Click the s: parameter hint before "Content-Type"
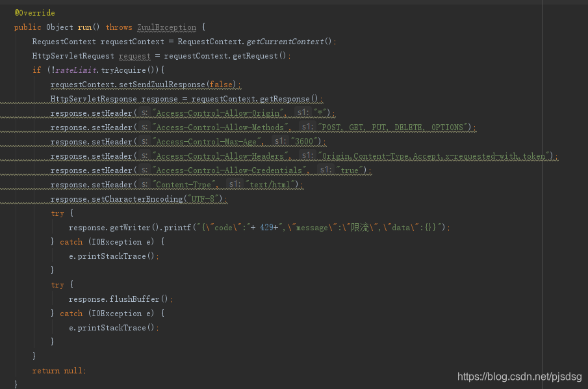 (144, 184)
